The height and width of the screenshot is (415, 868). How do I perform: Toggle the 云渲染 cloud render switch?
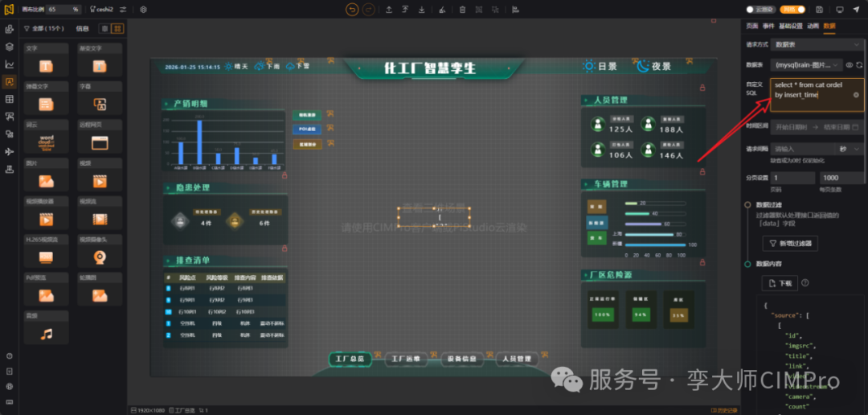[760, 10]
